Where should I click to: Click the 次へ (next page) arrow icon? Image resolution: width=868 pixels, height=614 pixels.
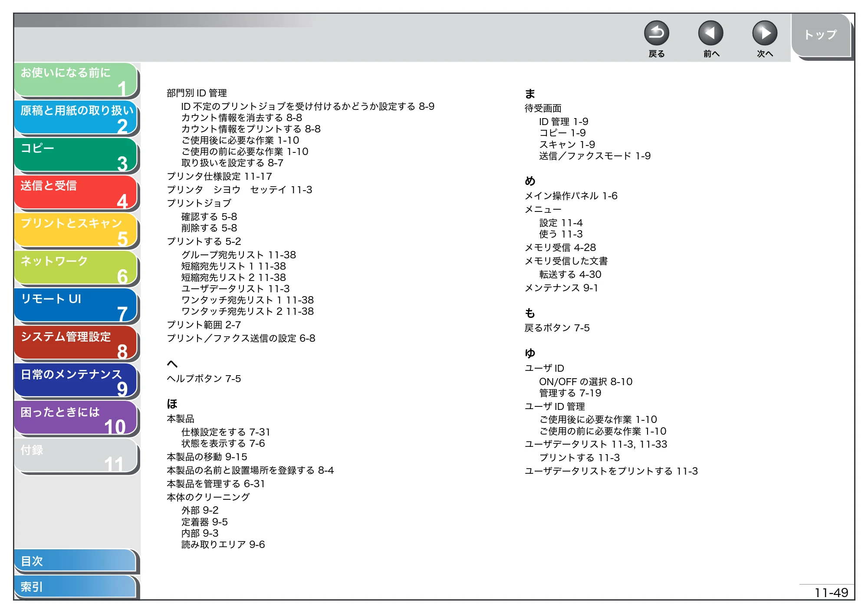tap(764, 33)
